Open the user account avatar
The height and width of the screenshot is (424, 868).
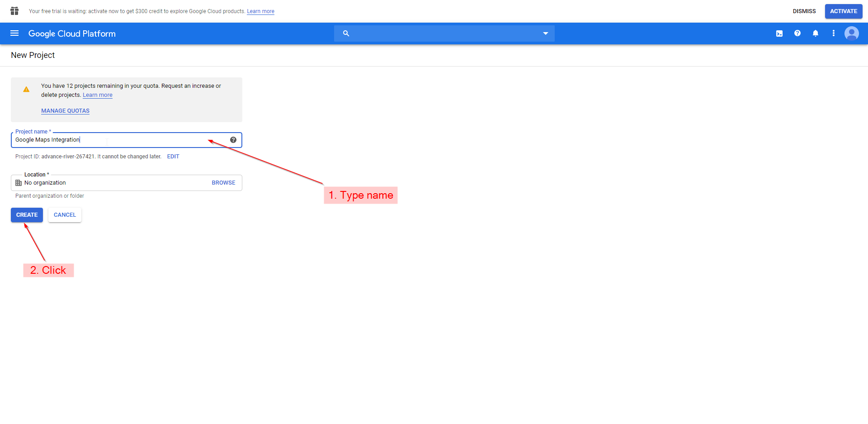[x=852, y=33]
